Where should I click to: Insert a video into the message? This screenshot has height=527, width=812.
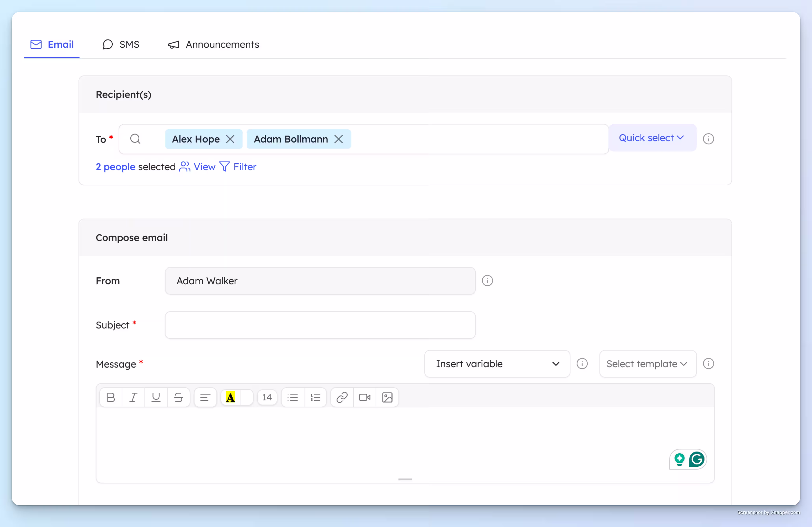364,397
